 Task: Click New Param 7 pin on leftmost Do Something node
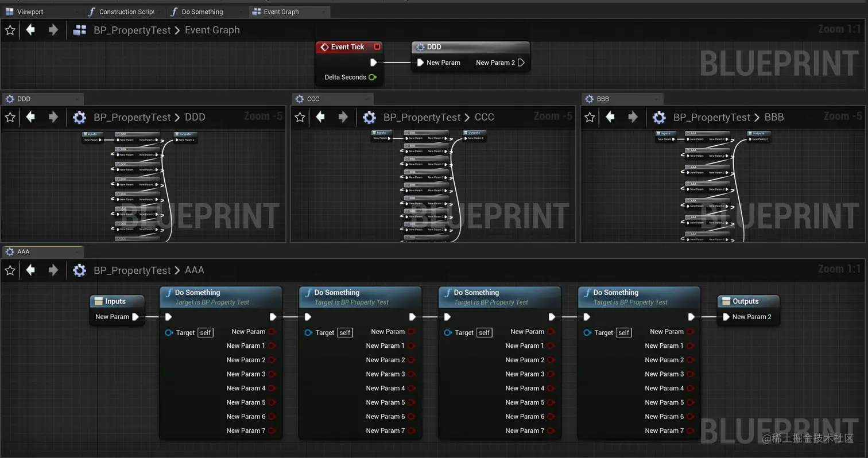(x=272, y=430)
